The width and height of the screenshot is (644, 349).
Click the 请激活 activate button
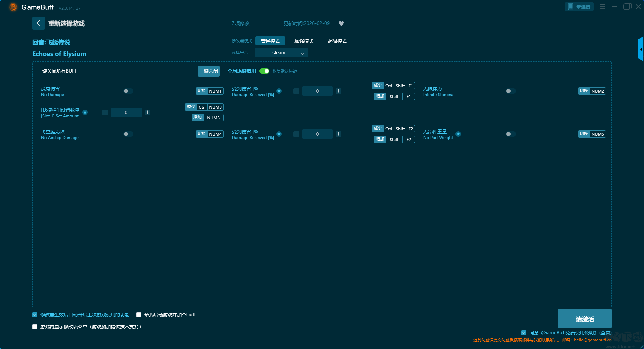(x=585, y=319)
